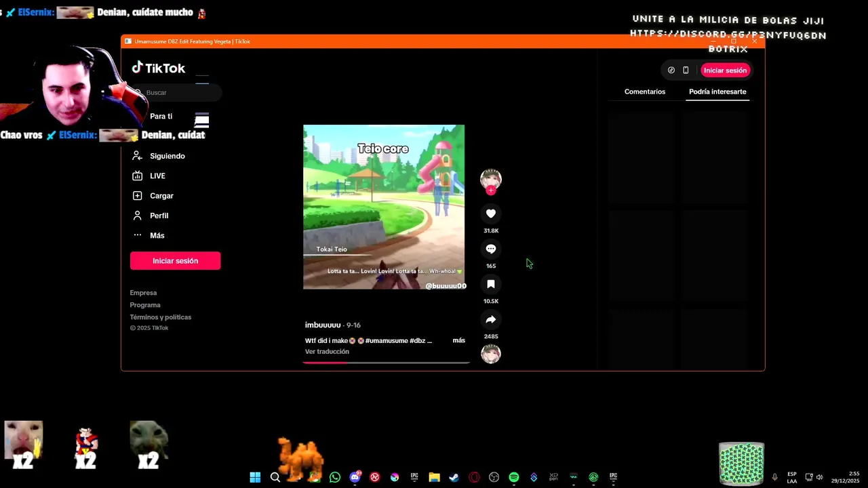Open the imbuuuuu username link
This screenshot has height=488, width=868.
(x=323, y=325)
